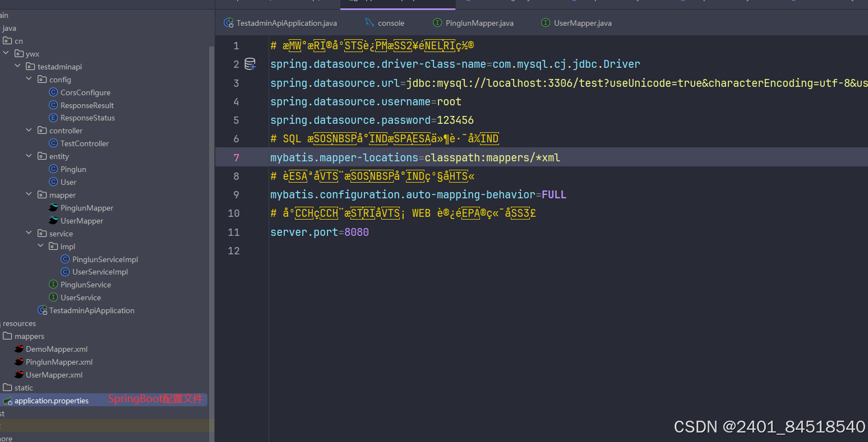The width and height of the screenshot is (868, 442).
Task: Collapse the controller folder
Action: (x=29, y=130)
